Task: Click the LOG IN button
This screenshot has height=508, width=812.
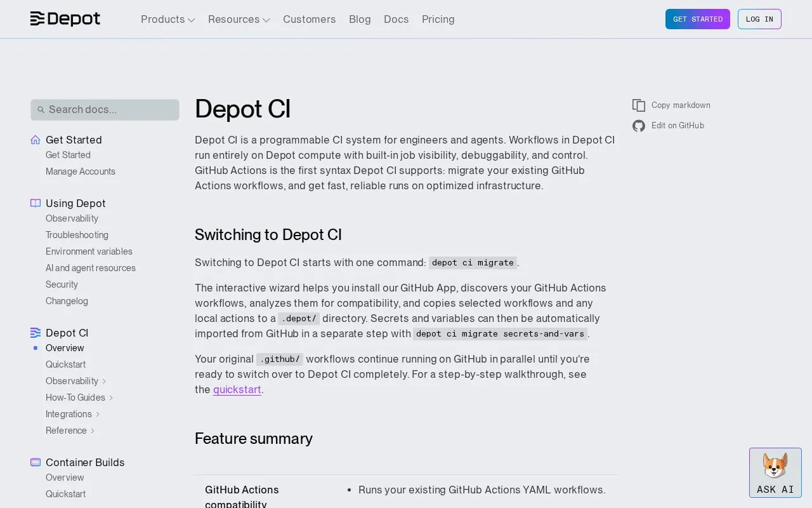Action: tap(759, 19)
